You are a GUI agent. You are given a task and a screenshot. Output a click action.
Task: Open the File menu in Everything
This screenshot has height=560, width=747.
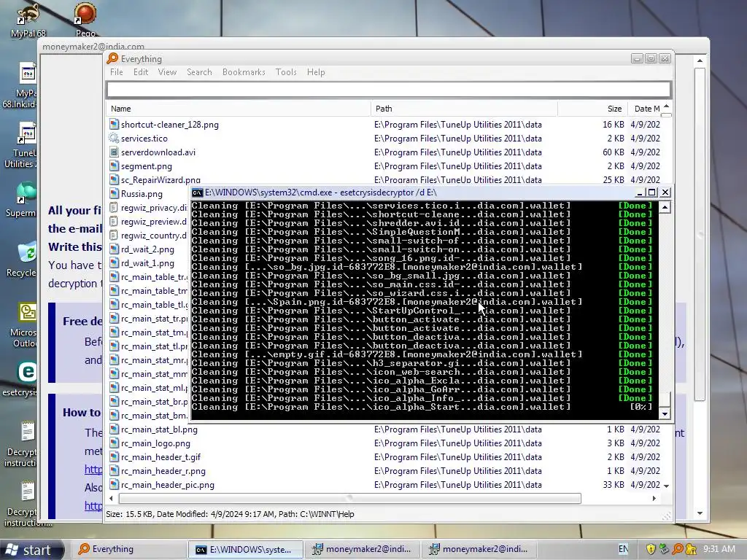[x=116, y=72]
